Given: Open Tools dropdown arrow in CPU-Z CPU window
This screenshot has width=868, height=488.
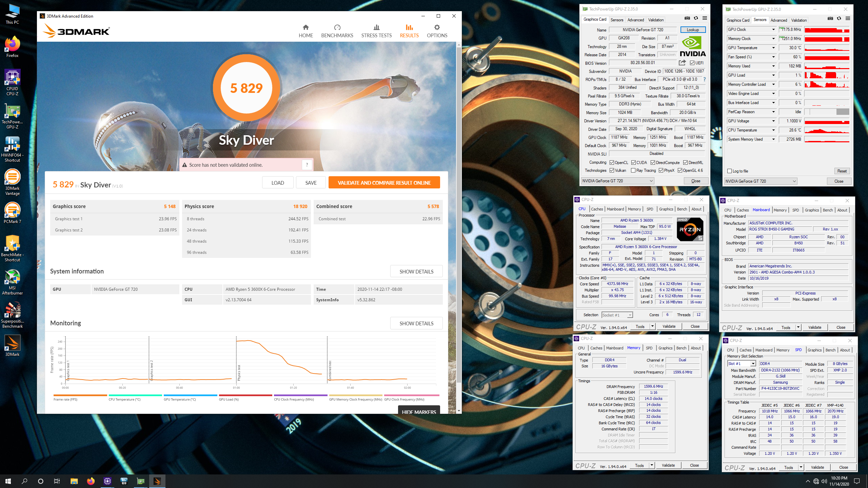Looking at the screenshot, I should click(x=652, y=326).
